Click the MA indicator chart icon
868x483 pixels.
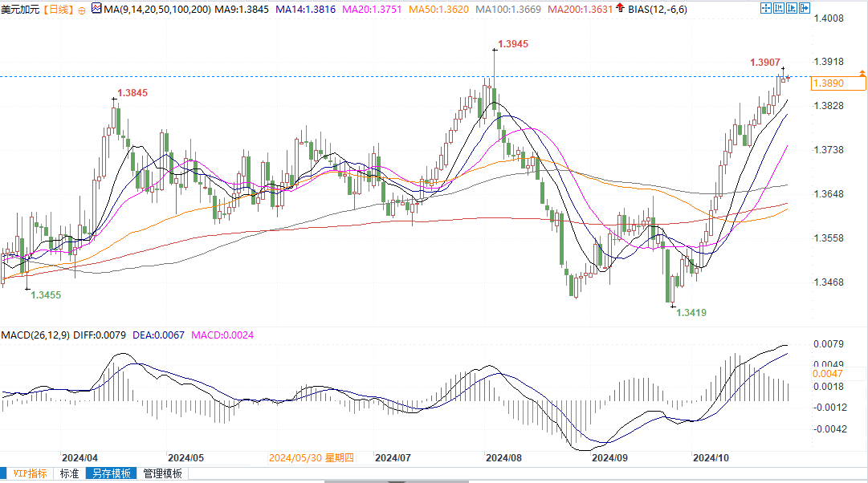point(96,10)
